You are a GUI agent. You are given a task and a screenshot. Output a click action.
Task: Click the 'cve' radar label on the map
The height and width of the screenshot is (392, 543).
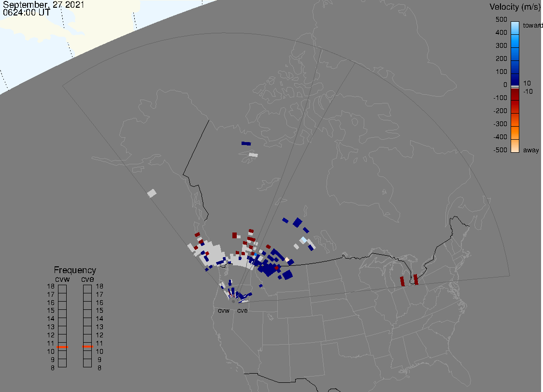click(x=243, y=310)
